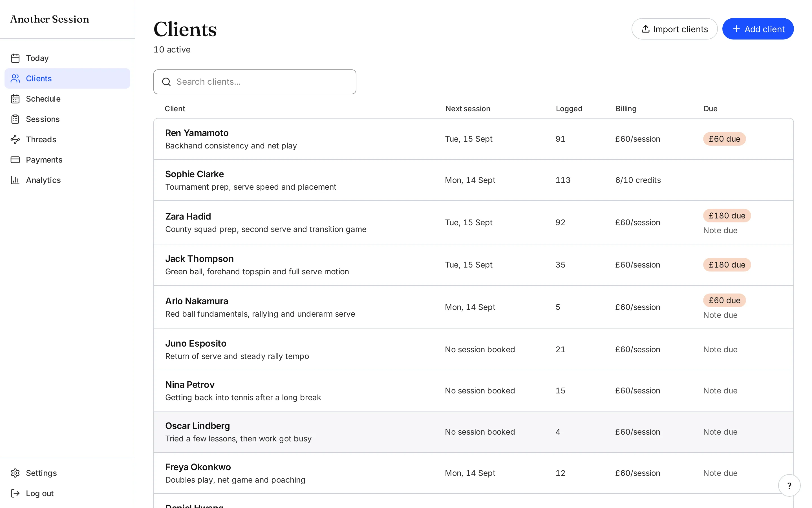Open Ren Yamamoto's client record
812x508 pixels.
[473, 139]
